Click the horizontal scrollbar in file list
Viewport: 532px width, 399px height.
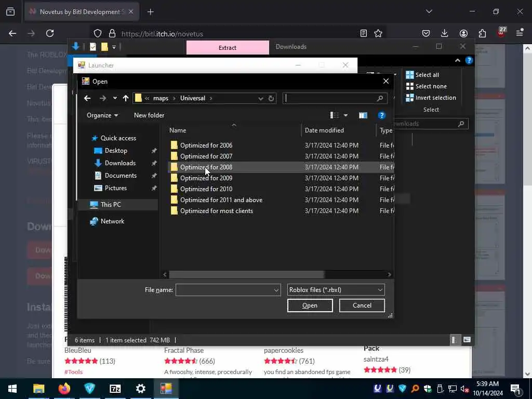[x=247, y=274]
